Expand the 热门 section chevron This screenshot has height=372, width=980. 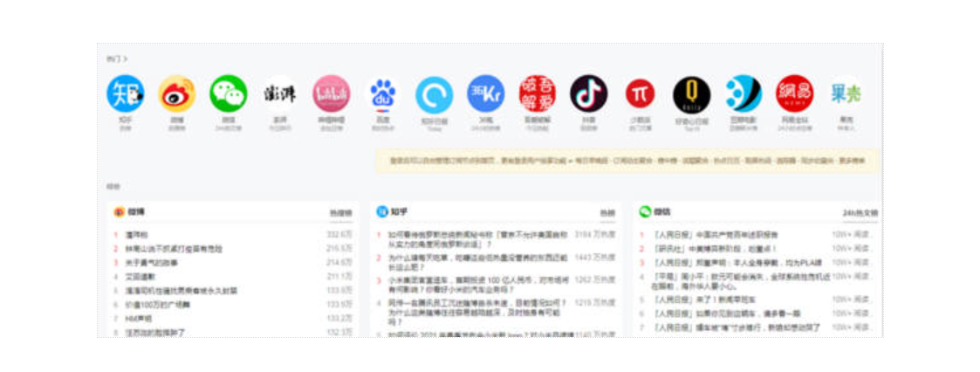tap(125, 59)
